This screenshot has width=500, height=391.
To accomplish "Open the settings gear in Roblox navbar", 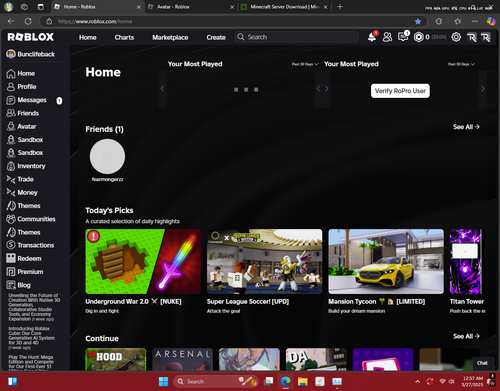I will click(x=456, y=37).
